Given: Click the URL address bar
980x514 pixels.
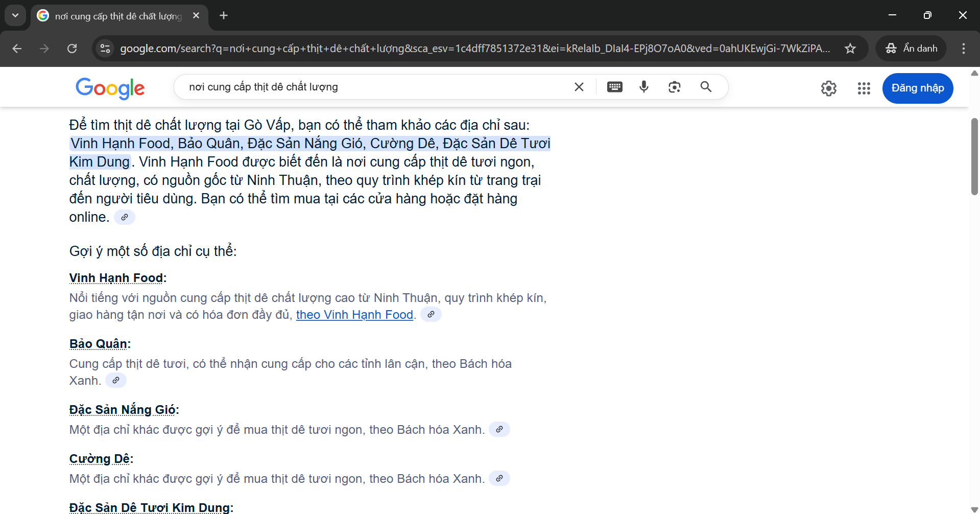Looking at the screenshot, I should [475, 49].
